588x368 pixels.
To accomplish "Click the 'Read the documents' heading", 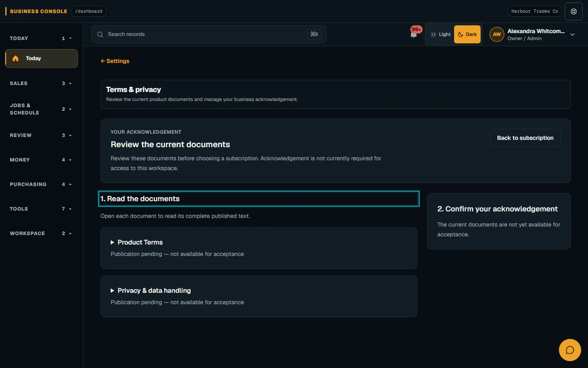I will [140, 199].
